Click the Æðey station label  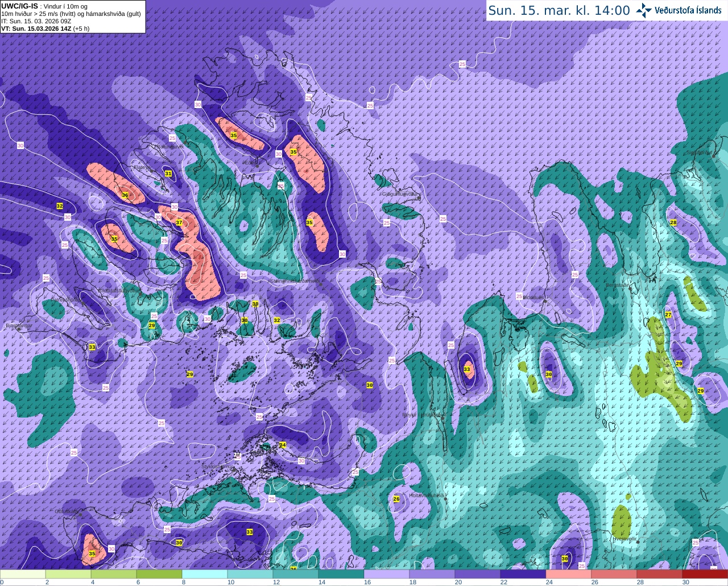coord(250,162)
